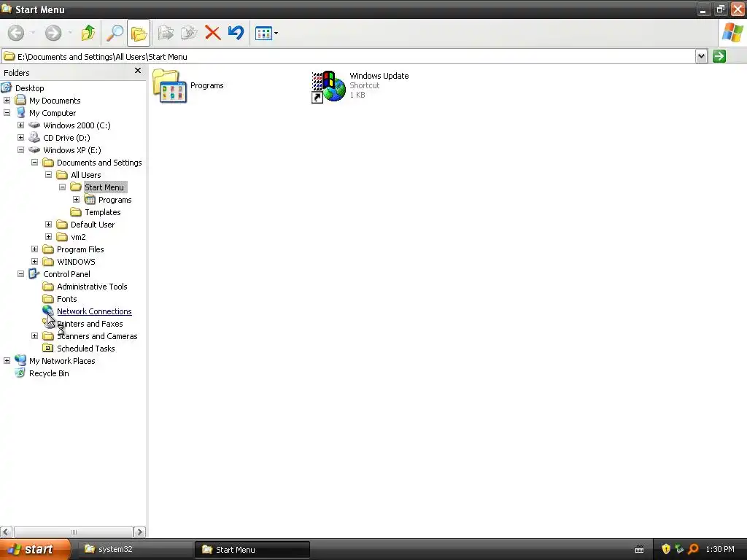Click the green Go arrow button

(719, 56)
